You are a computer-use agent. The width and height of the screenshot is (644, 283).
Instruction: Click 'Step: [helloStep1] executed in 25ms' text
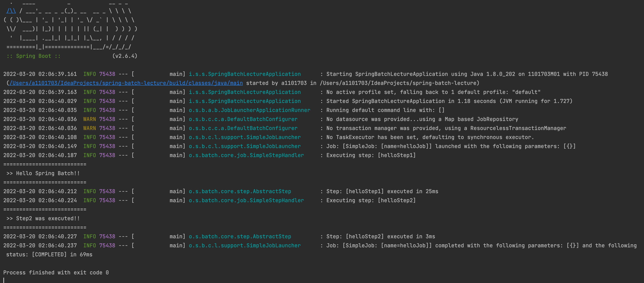point(382,192)
